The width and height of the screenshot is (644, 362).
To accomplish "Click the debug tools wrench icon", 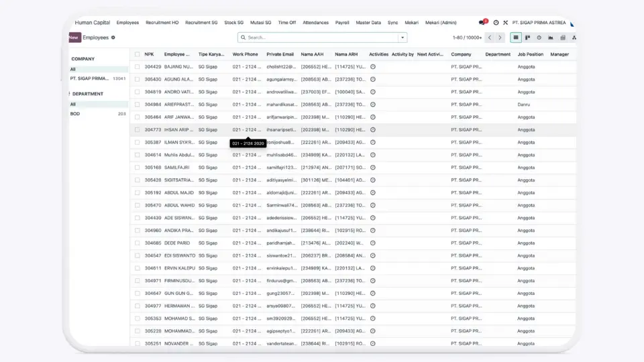I will pyautogui.click(x=505, y=22).
